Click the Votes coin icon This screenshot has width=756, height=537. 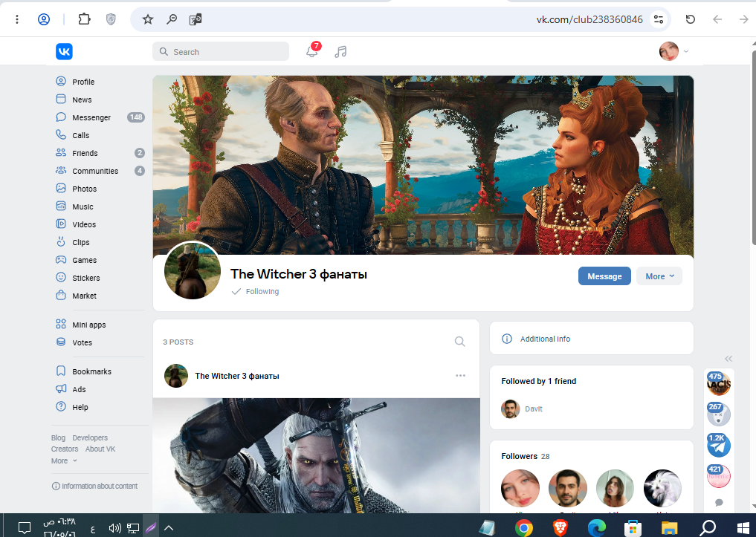click(61, 342)
